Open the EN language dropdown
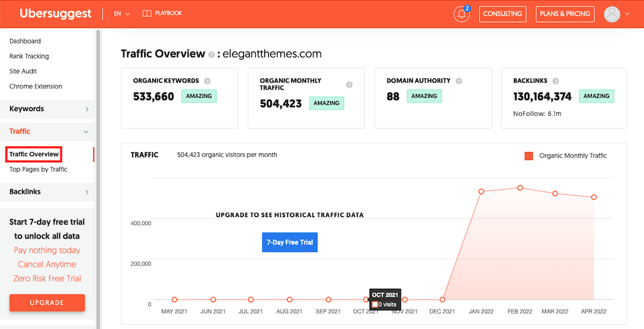The width and height of the screenshot is (644, 329). (122, 13)
